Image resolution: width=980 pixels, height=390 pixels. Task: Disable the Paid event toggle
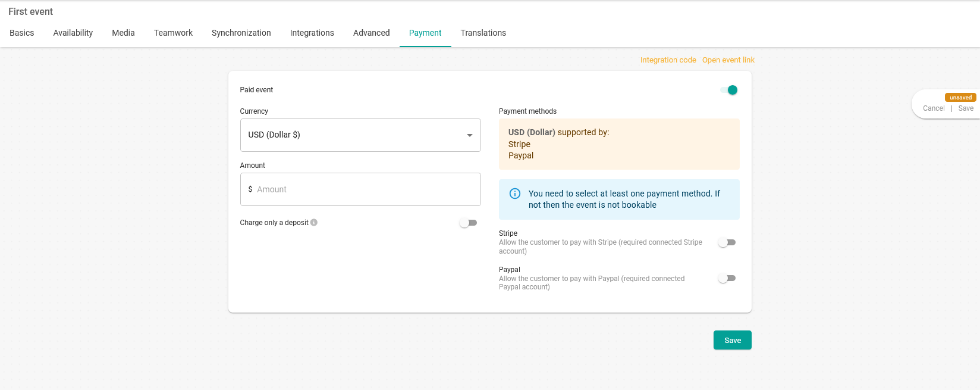(x=728, y=90)
